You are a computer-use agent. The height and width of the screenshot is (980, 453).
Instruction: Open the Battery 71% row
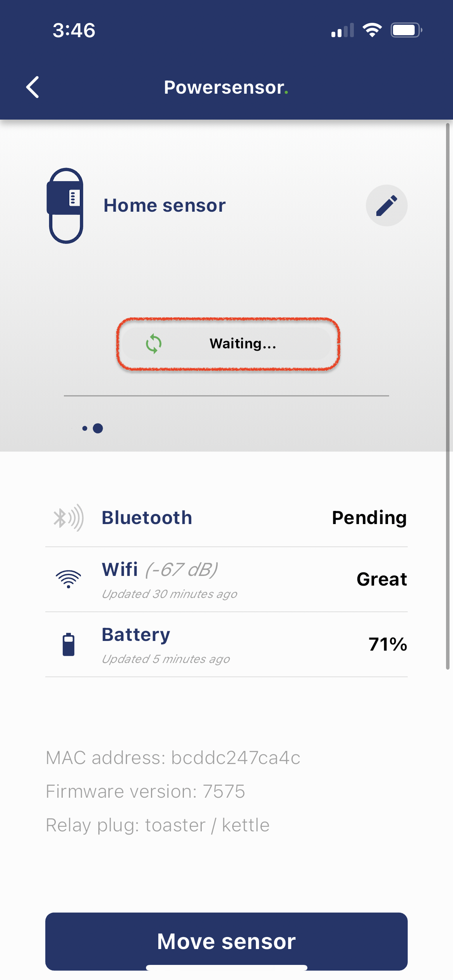(226, 644)
